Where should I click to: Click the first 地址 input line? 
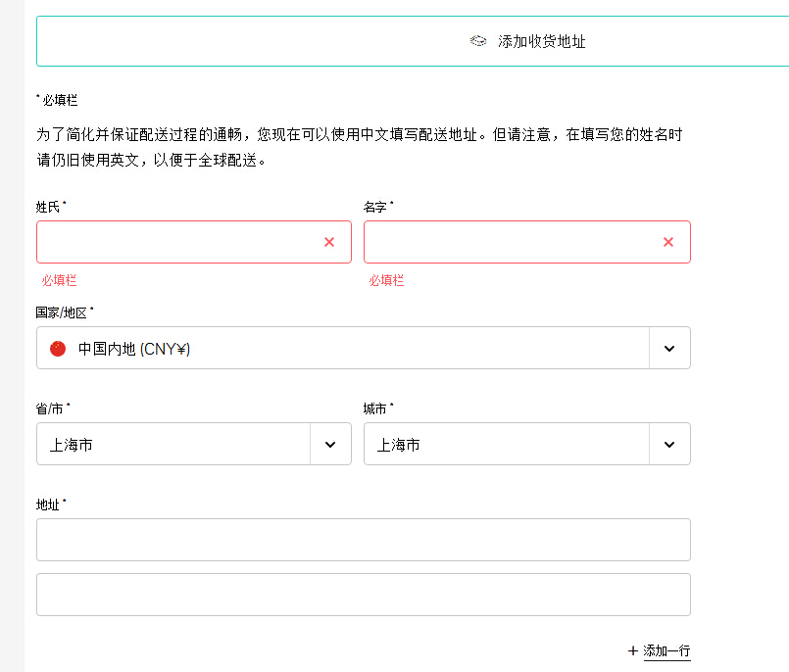363,540
